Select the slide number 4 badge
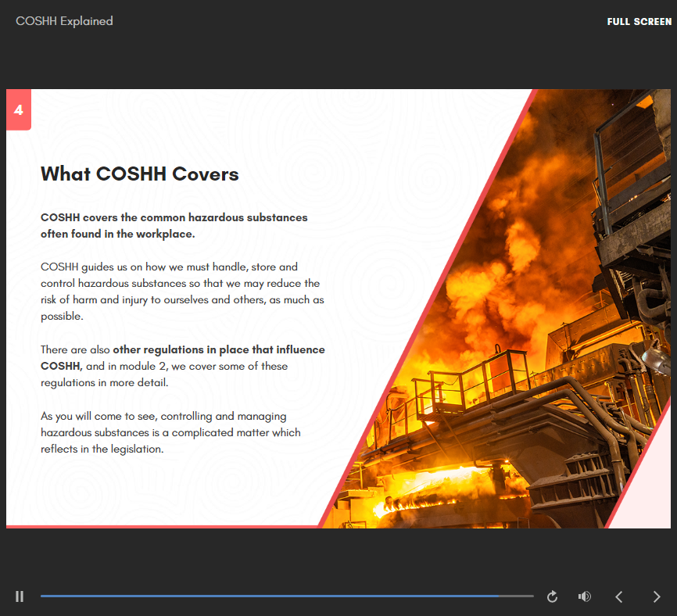This screenshot has height=616, width=677. 18,110
